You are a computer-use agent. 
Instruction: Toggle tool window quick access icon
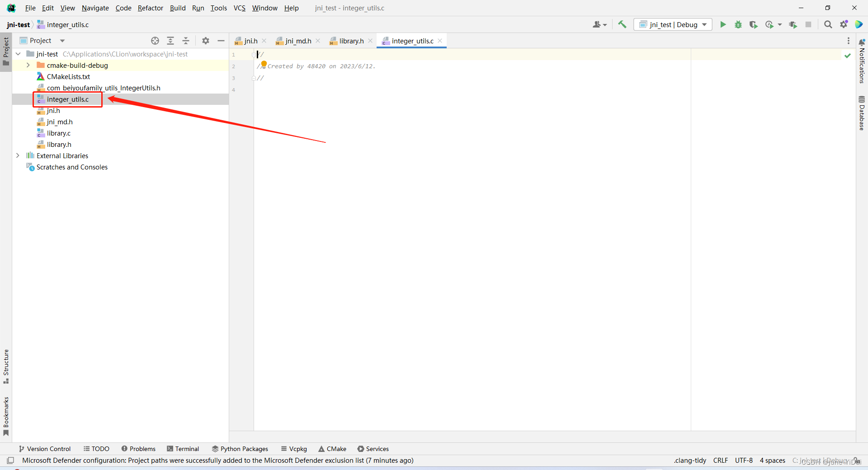[10, 461]
